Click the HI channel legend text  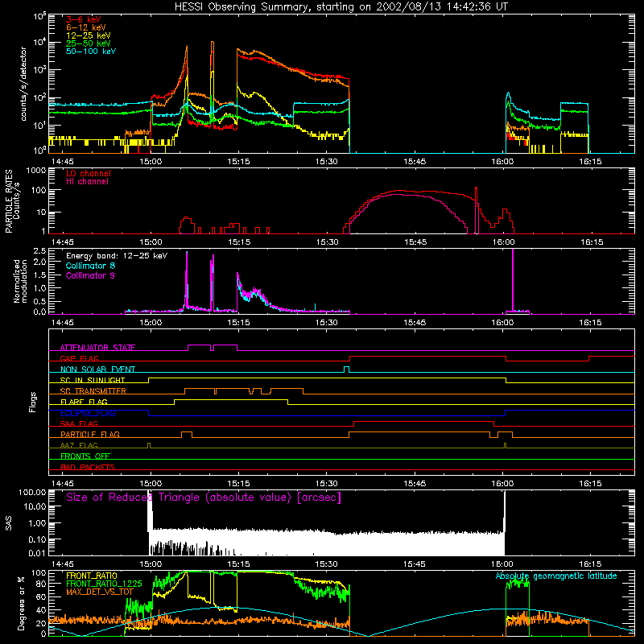87,182
